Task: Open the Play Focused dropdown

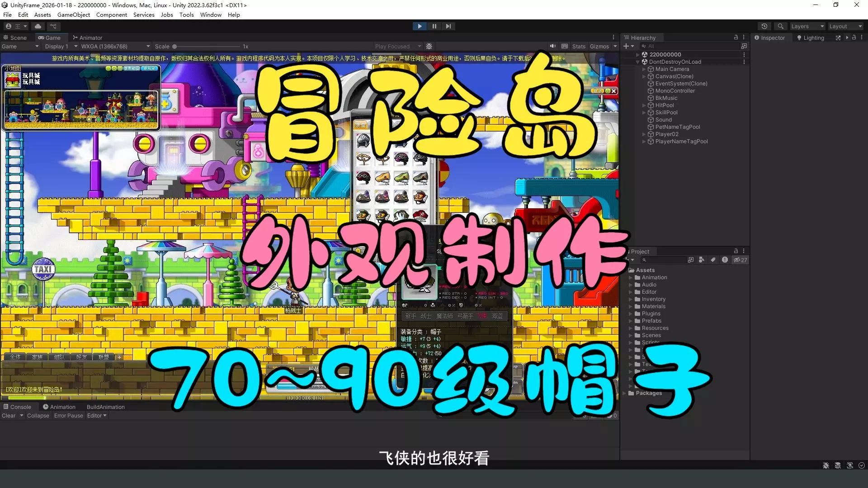Action: 398,47
